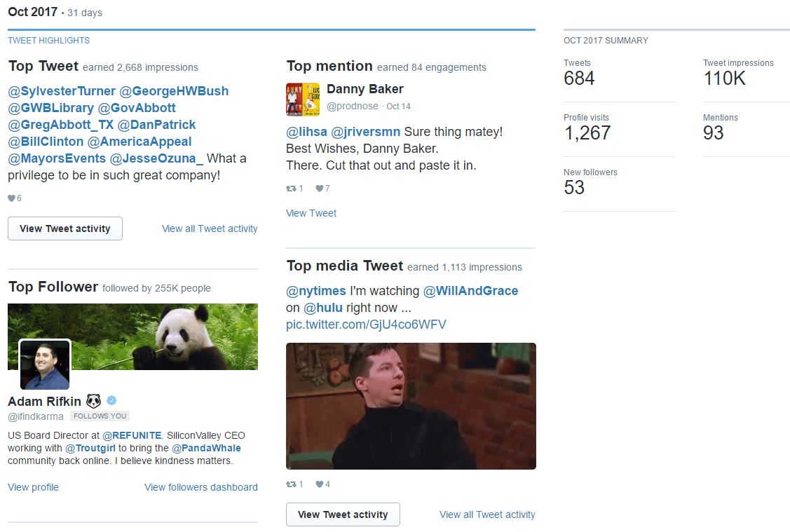The width and height of the screenshot is (790, 532).
Task: Click Danny Baker's avatar image
Action: 303,99
